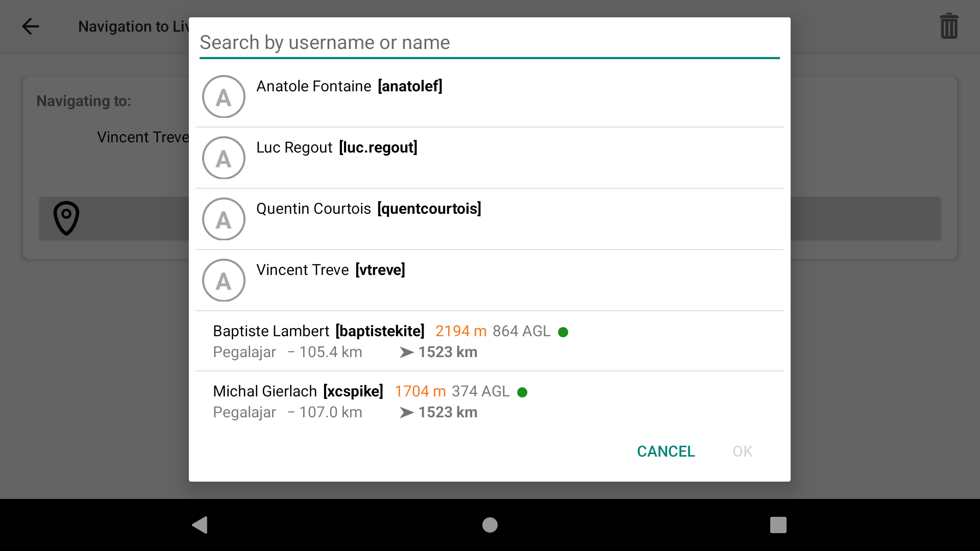Select Anatole Fontaine [anatolef] entry
This screenshot has width=980, height=551.
(x=489, y=96)
